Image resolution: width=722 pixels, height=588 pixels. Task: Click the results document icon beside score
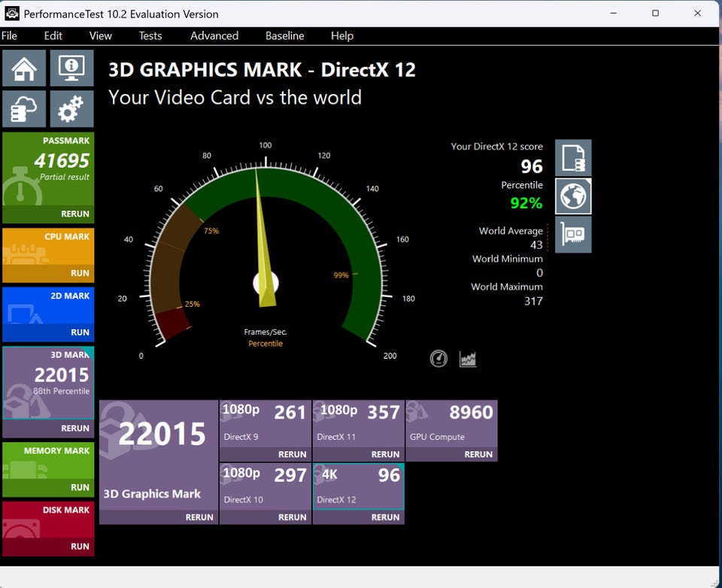coord(573,158)
